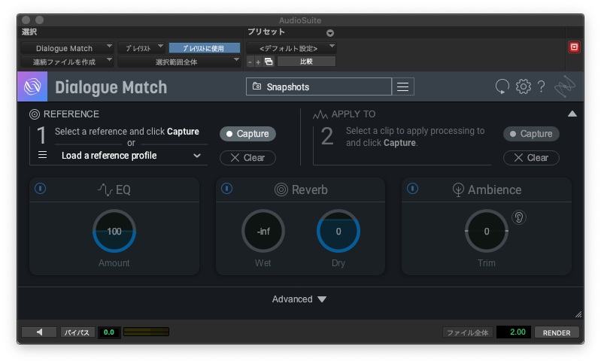
Task: Click the Ambience Trim knob
Action: tap(487, 231)
